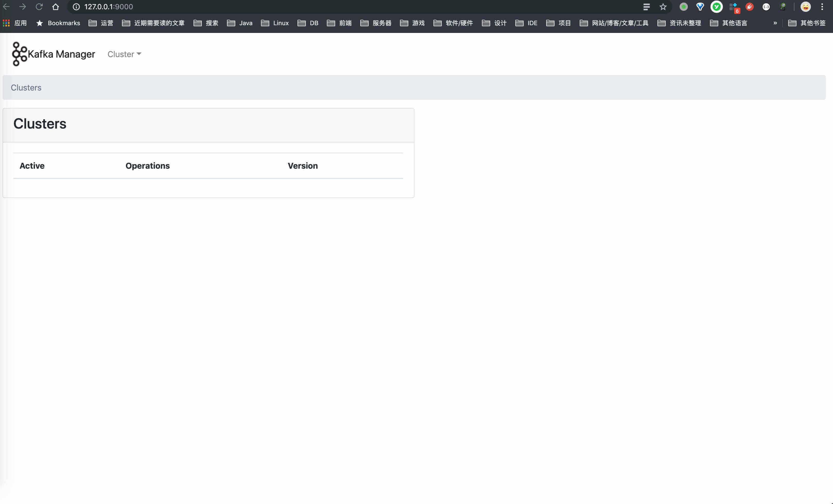Open the Cluster dropdown menu
The width and height of the screenshot is (833, 504).
coord(124,54)
